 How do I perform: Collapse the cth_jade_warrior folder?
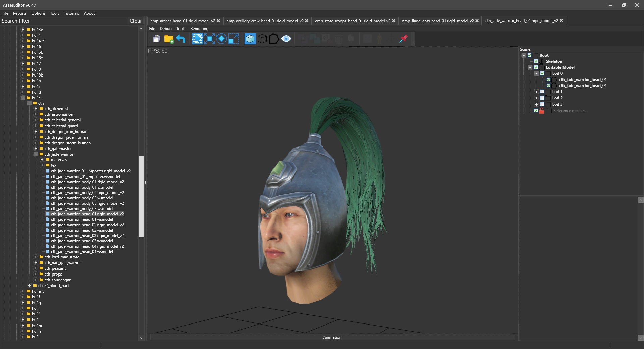pos(36,154)
